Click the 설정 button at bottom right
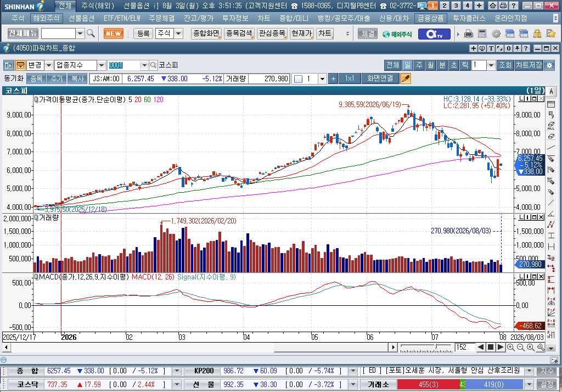Viewport: 562px width, 392px height. 547,384
